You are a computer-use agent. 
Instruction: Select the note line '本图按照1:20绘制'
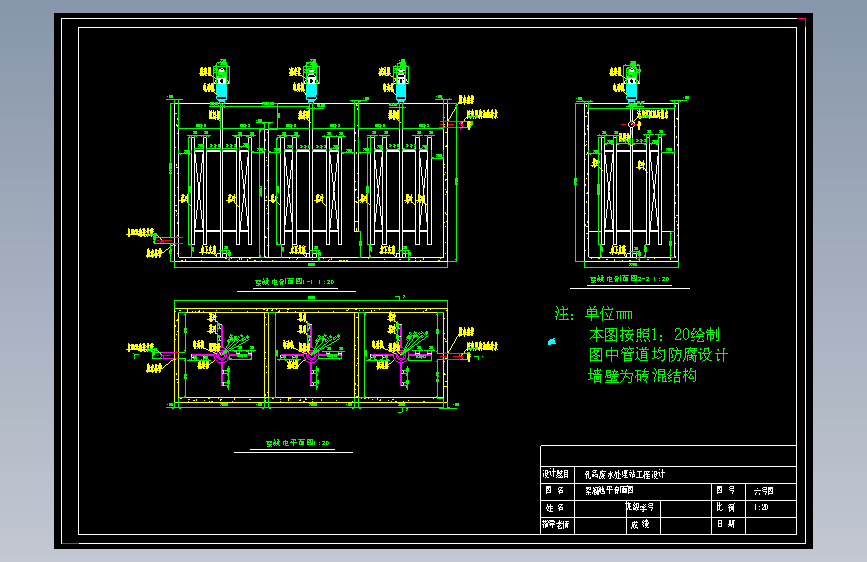coord(654,335)
